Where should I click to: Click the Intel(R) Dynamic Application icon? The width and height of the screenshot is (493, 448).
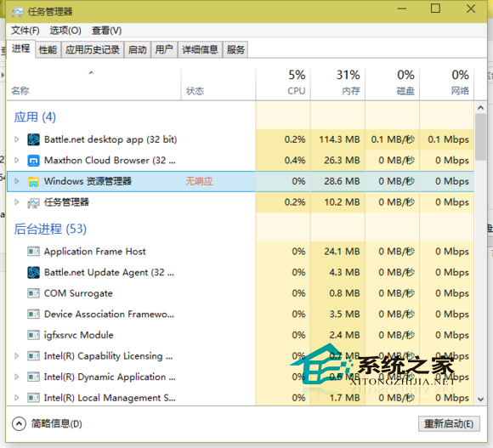34,377
